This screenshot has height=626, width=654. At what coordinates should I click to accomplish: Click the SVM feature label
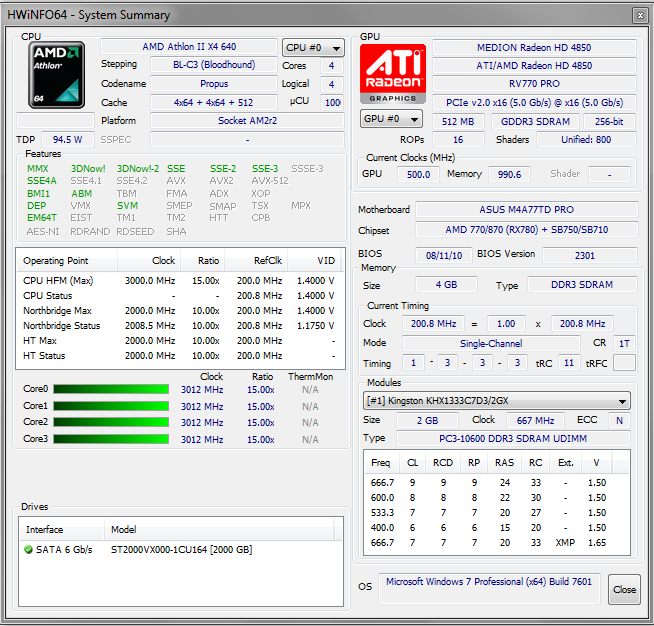pos(127,206)
